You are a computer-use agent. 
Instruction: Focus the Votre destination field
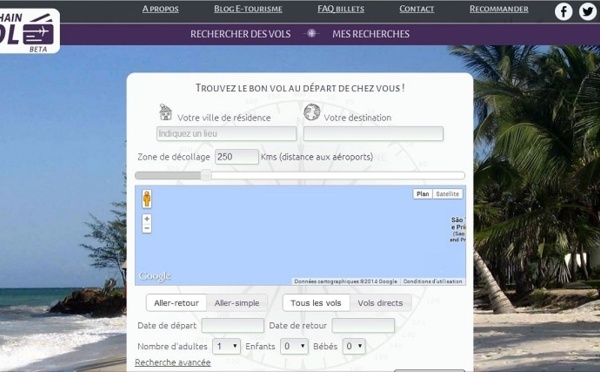[x=373, y=134]
